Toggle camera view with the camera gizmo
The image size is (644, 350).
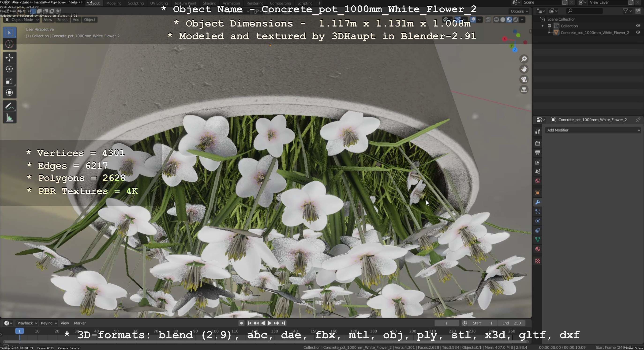(524, 79)
